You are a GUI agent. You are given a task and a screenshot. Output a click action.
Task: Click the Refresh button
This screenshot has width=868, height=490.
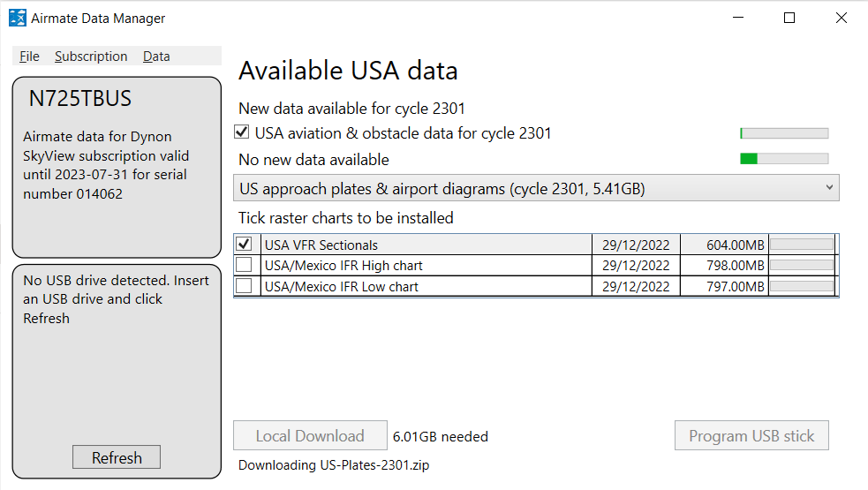click(117, 457)
